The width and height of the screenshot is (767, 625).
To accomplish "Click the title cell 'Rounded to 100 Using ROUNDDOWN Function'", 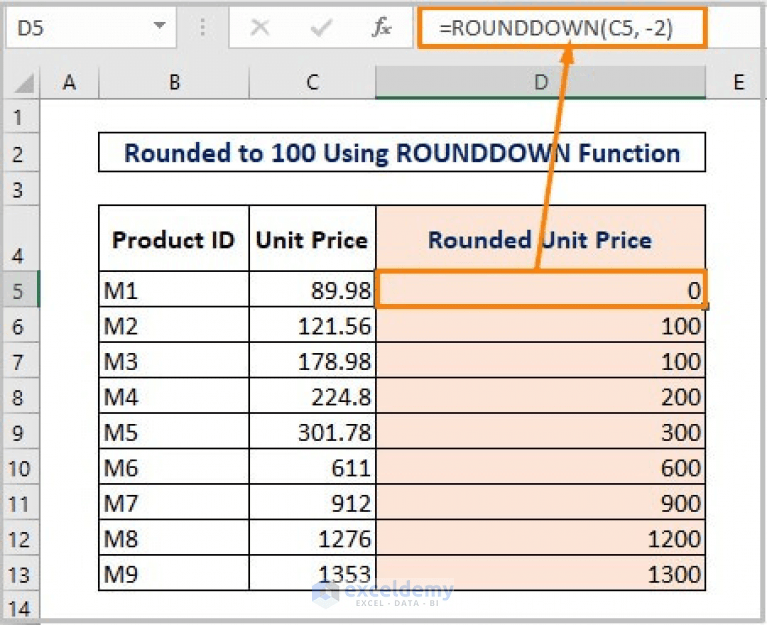I will [x=402, y=153].
